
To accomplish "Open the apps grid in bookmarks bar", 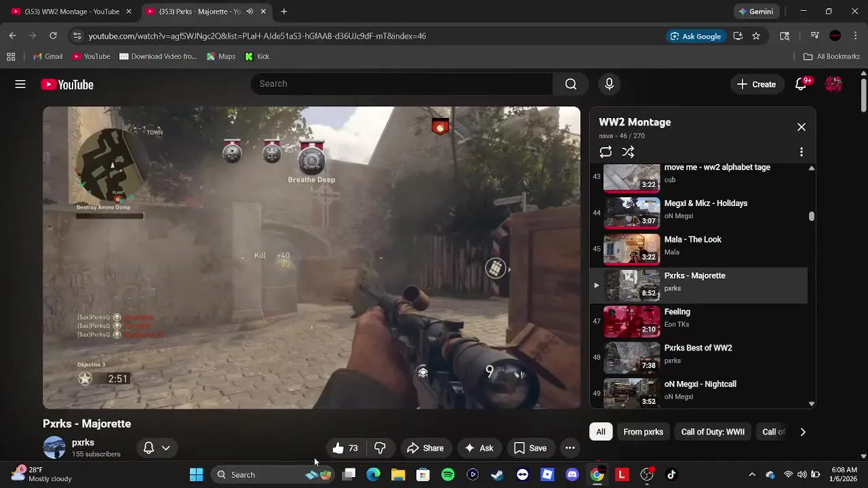I will 11,57.
